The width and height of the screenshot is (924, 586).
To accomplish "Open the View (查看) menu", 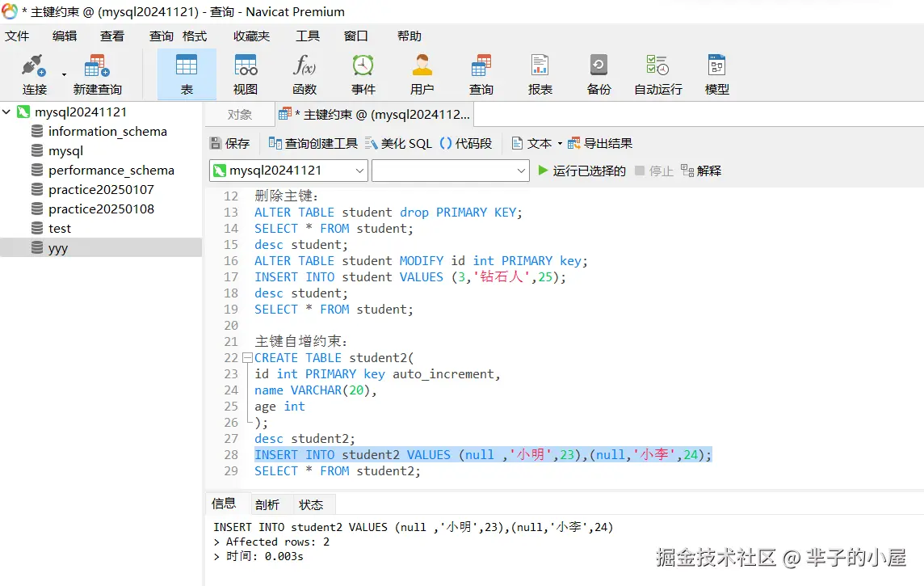I will 112,36.
